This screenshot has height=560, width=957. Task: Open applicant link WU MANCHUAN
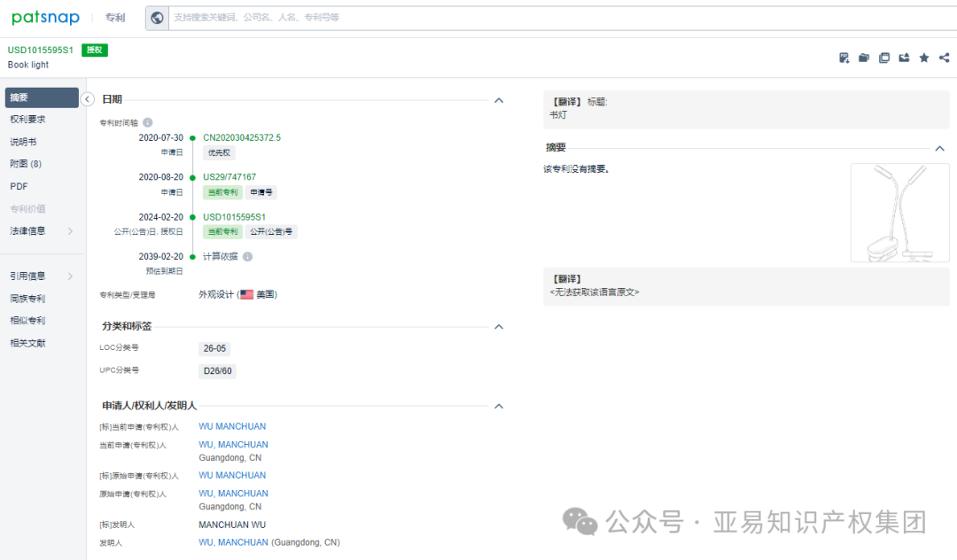(x=232, y=426)
